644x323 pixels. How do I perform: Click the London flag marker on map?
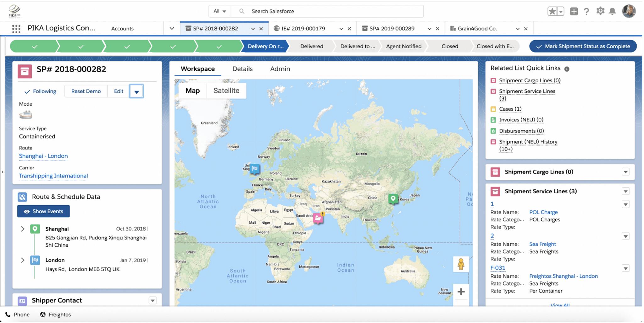255,169
